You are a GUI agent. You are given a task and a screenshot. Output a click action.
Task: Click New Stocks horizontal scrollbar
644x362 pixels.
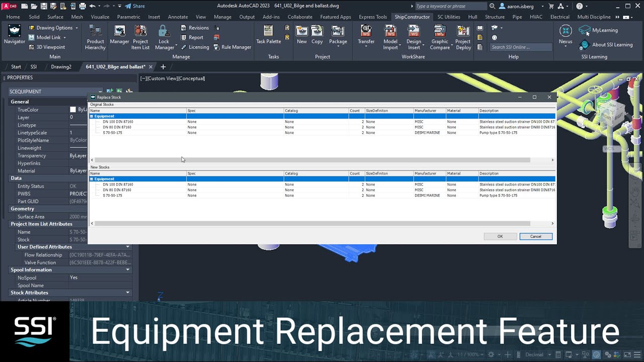coord(312,223)
